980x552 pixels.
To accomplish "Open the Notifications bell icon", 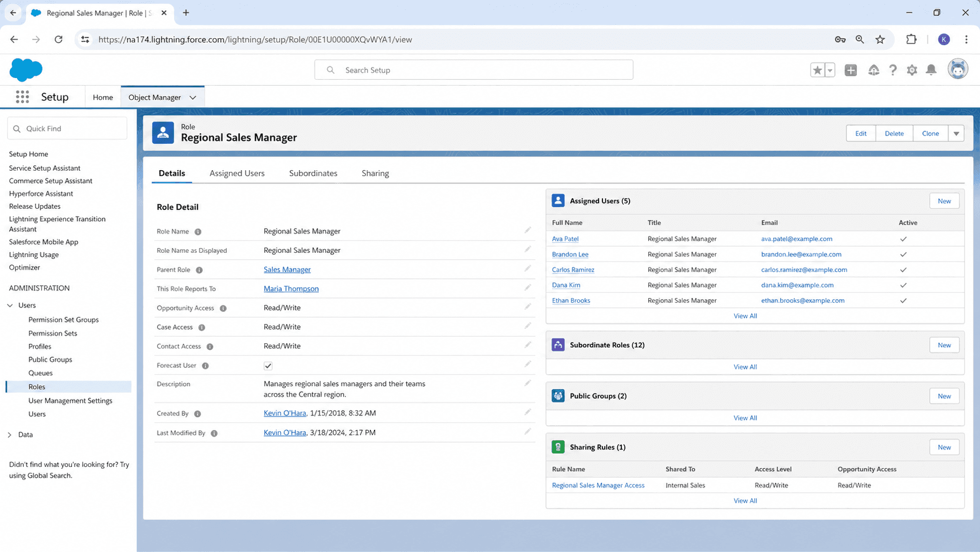I will 931,70.
